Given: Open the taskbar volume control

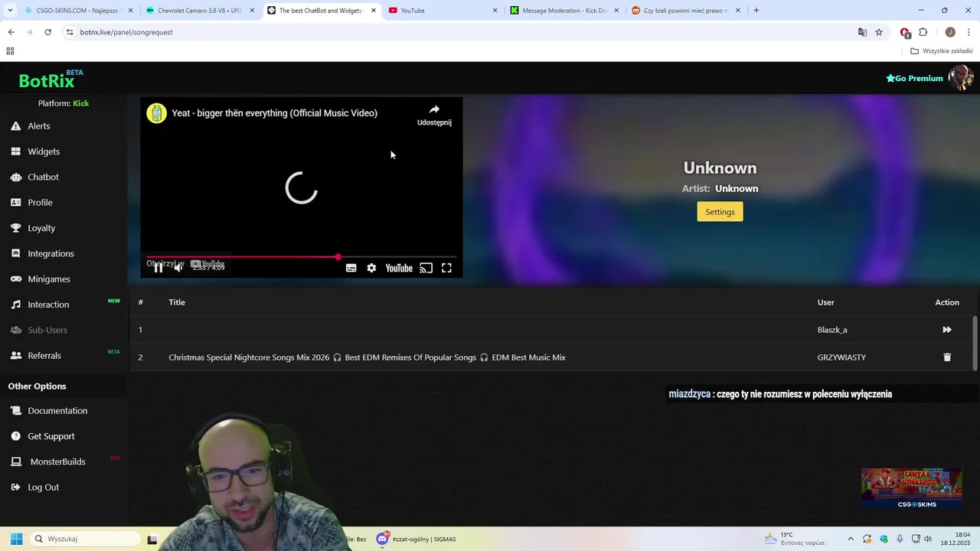Looking at the screenshot, I should [929, 539].
